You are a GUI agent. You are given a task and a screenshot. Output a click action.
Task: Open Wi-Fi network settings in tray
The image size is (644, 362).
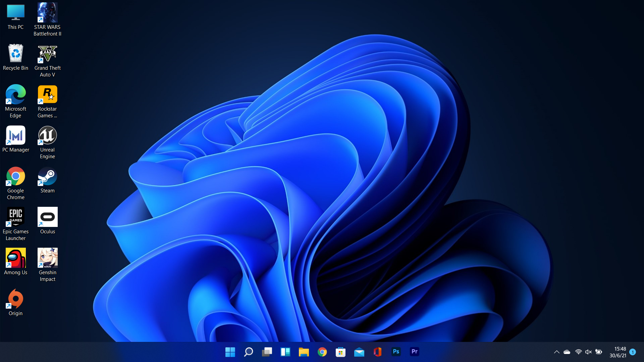578,352
